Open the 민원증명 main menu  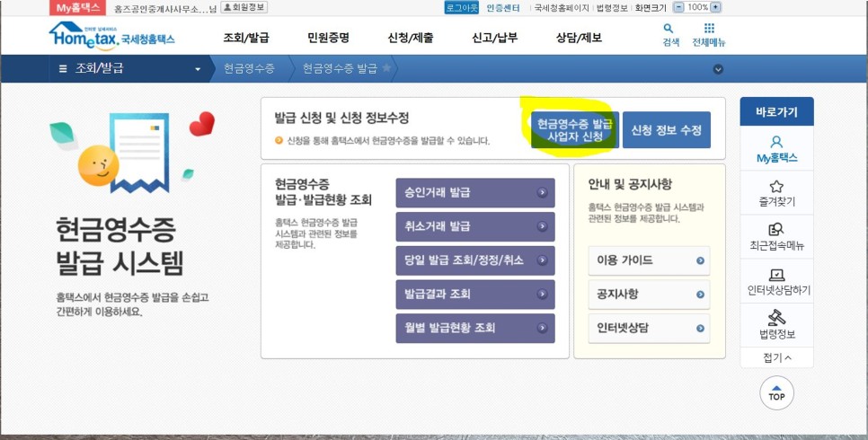(328, 38)
